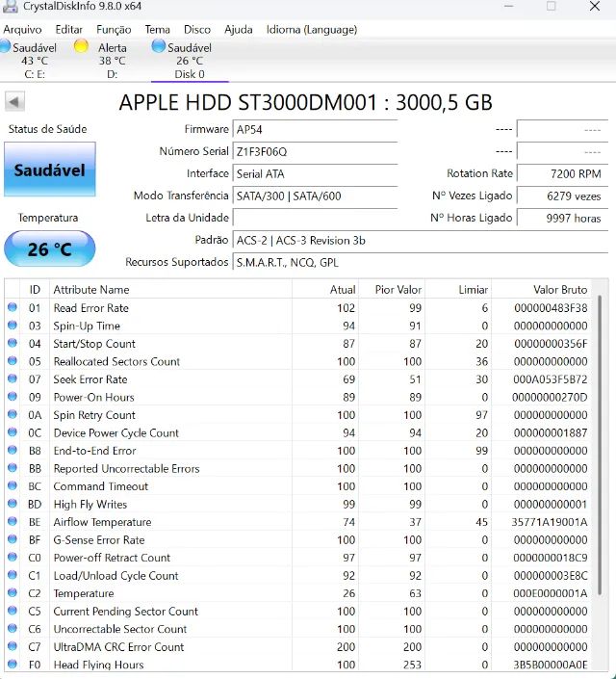Click status icon for Power-off Retract Count
The image size is (616, 679).
13,558
